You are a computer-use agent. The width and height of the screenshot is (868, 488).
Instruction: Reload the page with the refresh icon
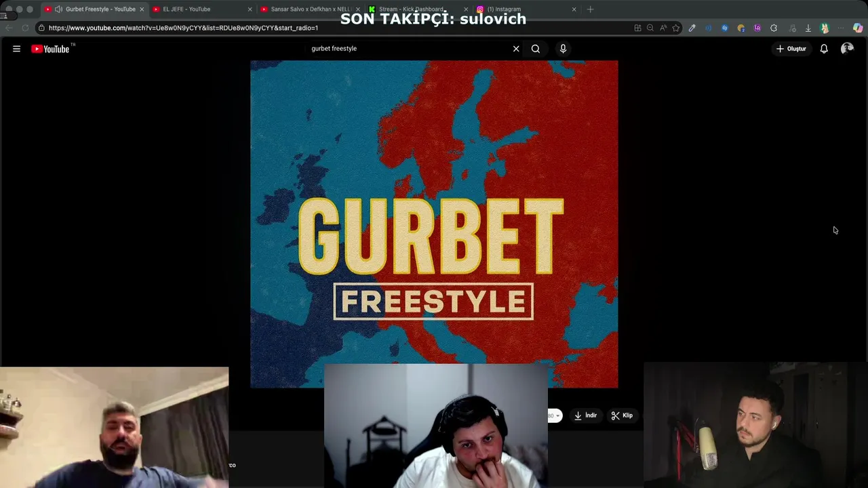(x=25, y=28)
